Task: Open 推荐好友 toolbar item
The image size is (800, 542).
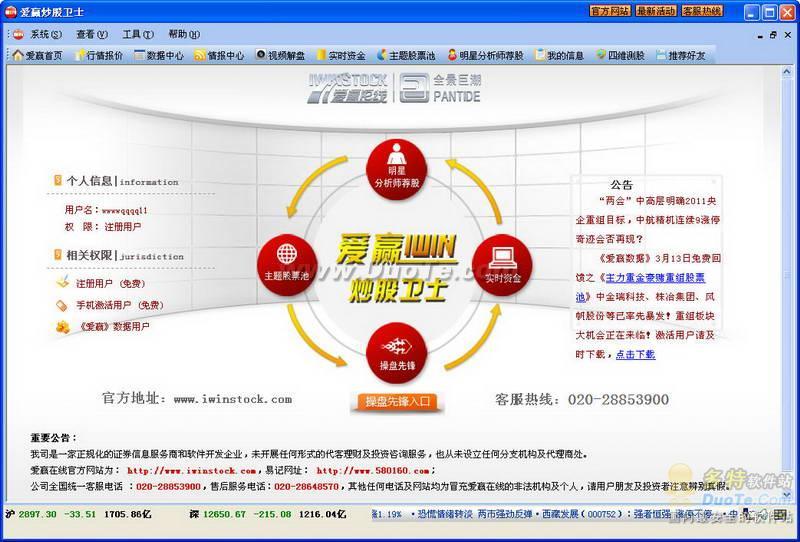Action: coord(681,56)
